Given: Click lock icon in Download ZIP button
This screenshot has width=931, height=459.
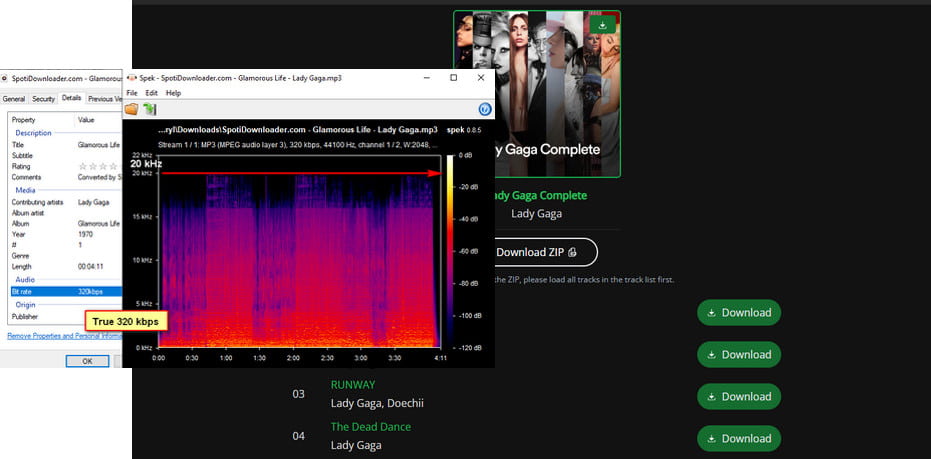Looking at the screenshot, I should (572, 252).
